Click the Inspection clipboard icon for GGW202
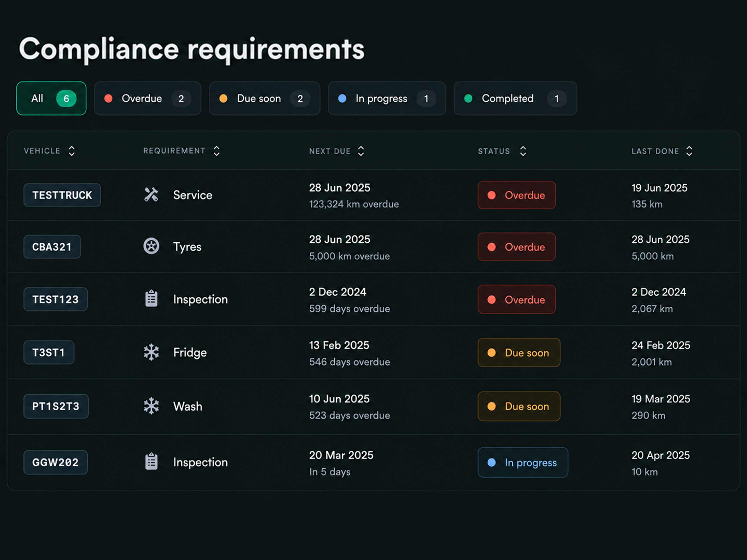Viewport: 747px width, 560px height. (151, 461)
